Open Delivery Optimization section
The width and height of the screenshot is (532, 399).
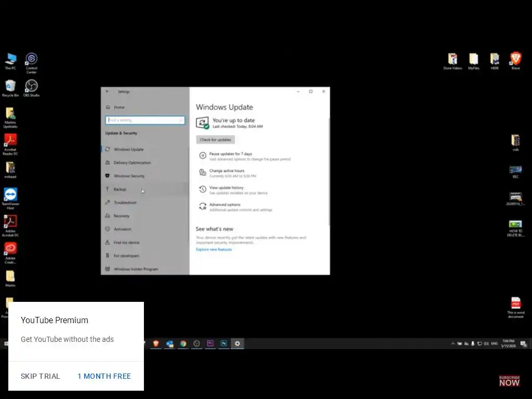[x=145, y=163]
